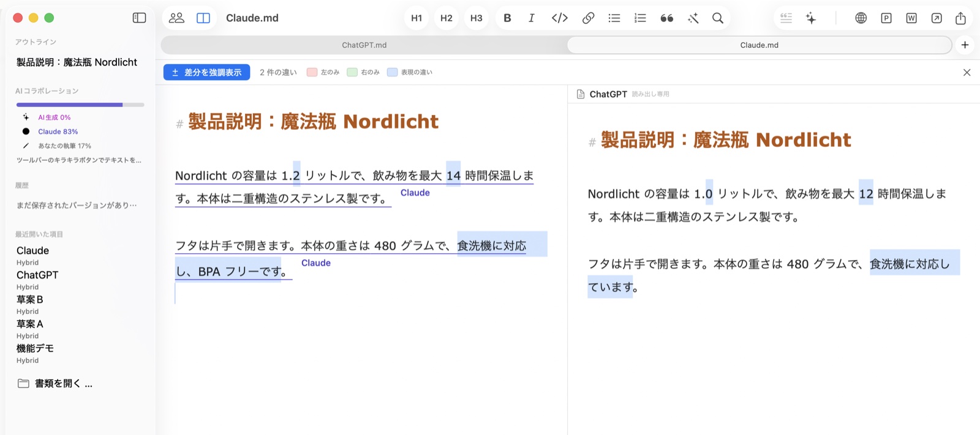Screen dimensions: 980x435
Task: Toggle italic formatting
Action: coord(532,18)
